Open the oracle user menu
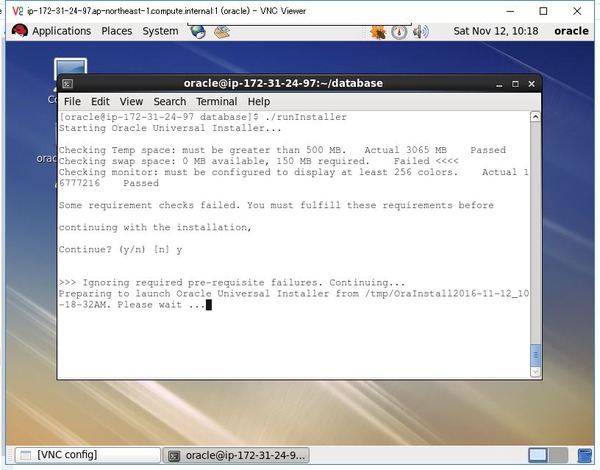This screenshot has width=600, height=470. (571, 31)
